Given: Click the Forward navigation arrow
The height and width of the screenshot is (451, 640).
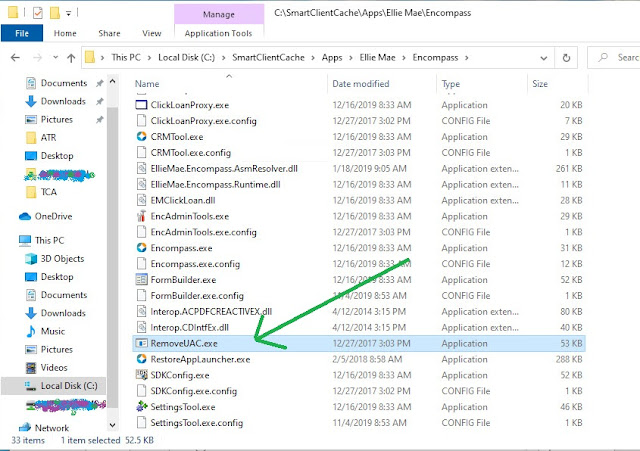Looking at the screenshot, I should click(x=38, y=58).
